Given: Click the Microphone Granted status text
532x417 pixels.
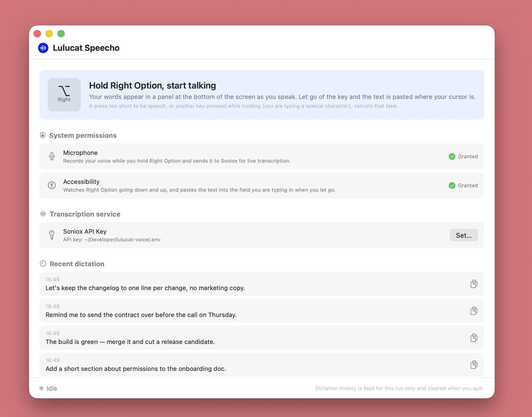Looking at the screenshot, I should (468, 156).
